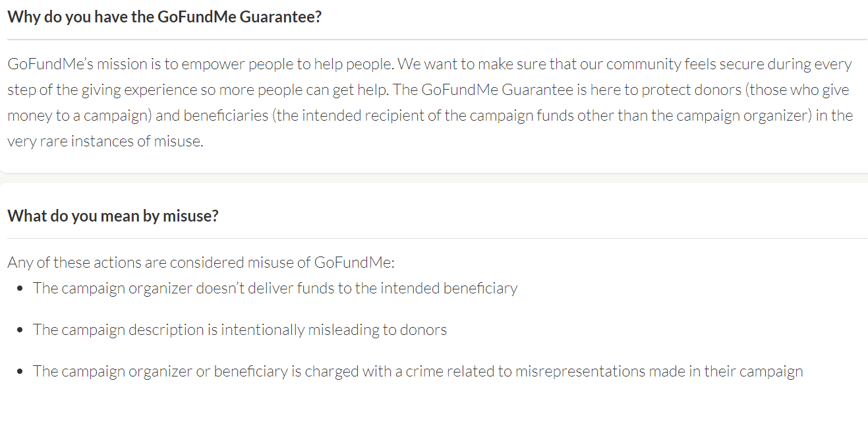Click the bullet dot before "doesn't deliver funds" item
The image size is (868, 422).
pos(22,289)
